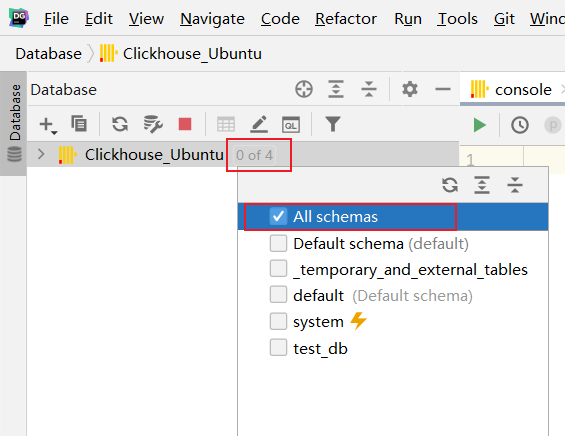
Task: Check the _temporary_and_external_tables checkbox
Action: pyautogui.click(x=278, y=269)
